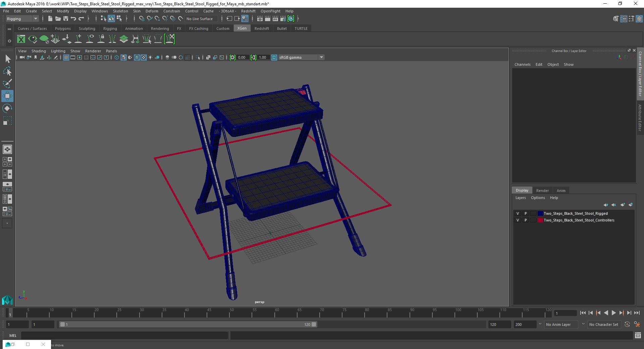The image size is (644, 349).
Task: Click the move layer up icon
Action: click(x=606, y=205)
